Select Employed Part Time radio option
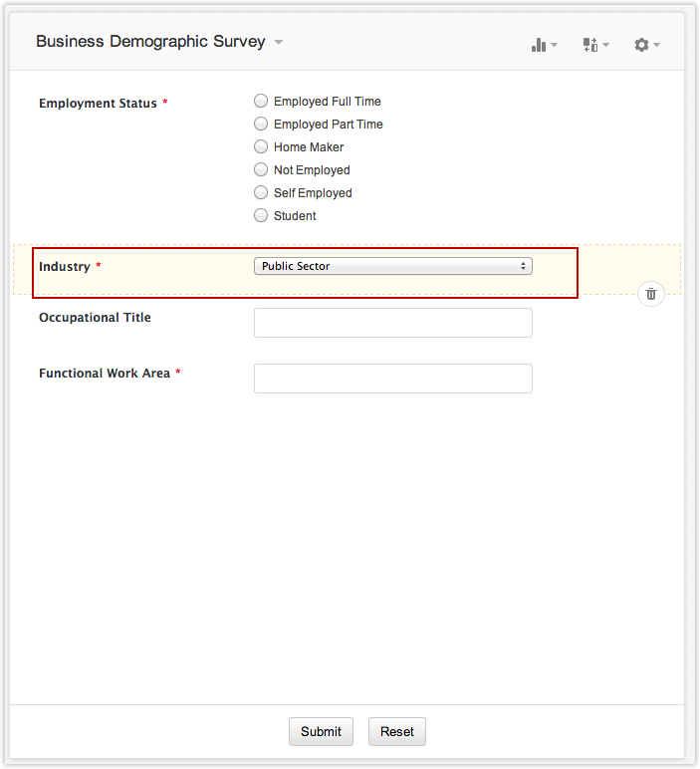The width and height of the screenshot is (700, 769). (262, 124)
